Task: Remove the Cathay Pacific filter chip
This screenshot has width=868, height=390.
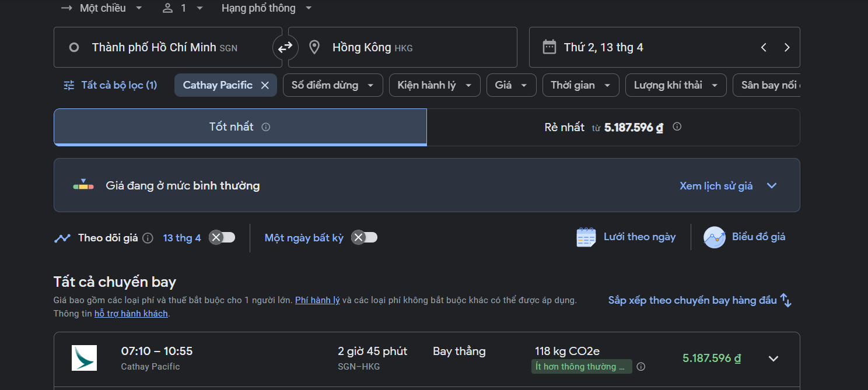Action: 265,85
